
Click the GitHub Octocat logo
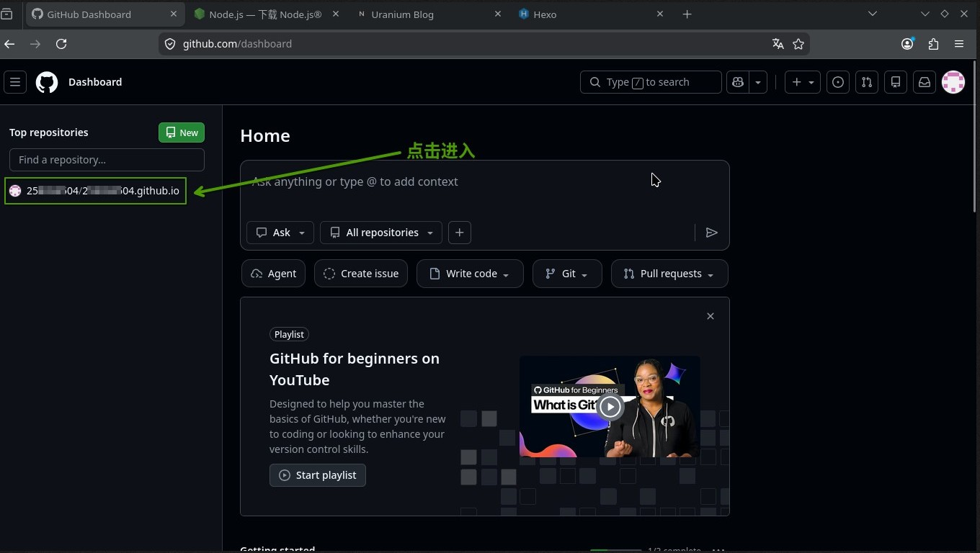click(x=47, y=82)
